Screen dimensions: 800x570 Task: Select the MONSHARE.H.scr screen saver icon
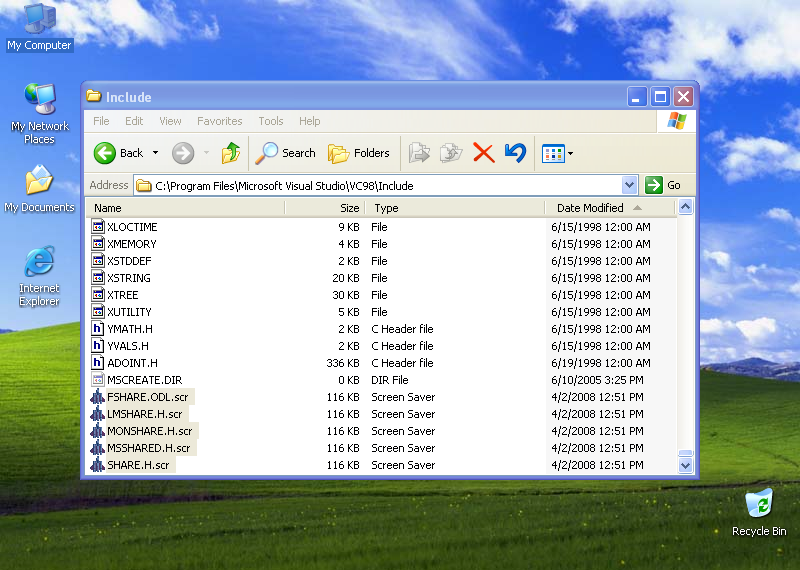click(97, 431)
